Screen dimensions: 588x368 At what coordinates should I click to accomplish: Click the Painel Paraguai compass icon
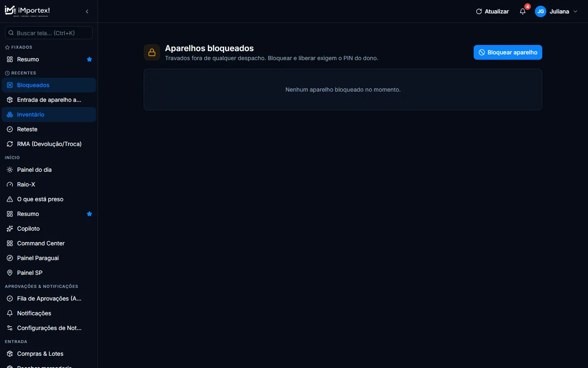tap(10, 258)
